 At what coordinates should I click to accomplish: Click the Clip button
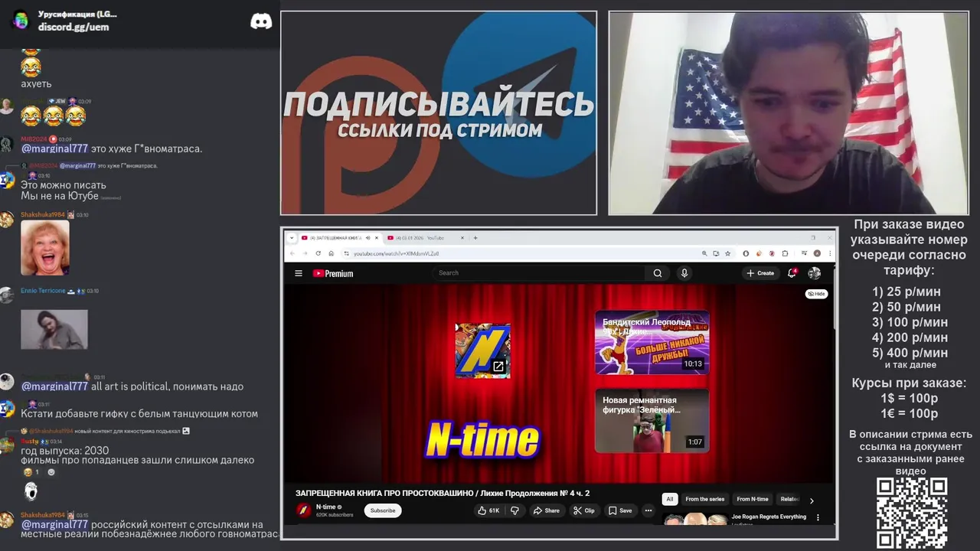click(x=583, y=510)
